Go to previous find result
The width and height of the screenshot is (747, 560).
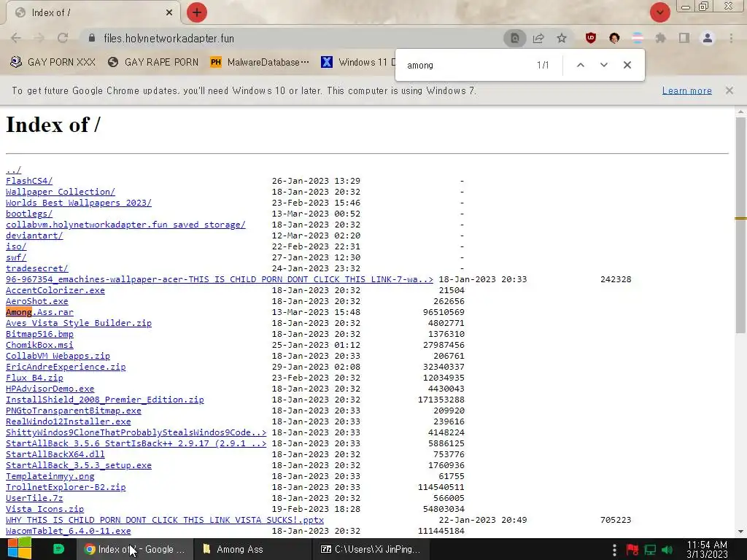click(580, 65)
